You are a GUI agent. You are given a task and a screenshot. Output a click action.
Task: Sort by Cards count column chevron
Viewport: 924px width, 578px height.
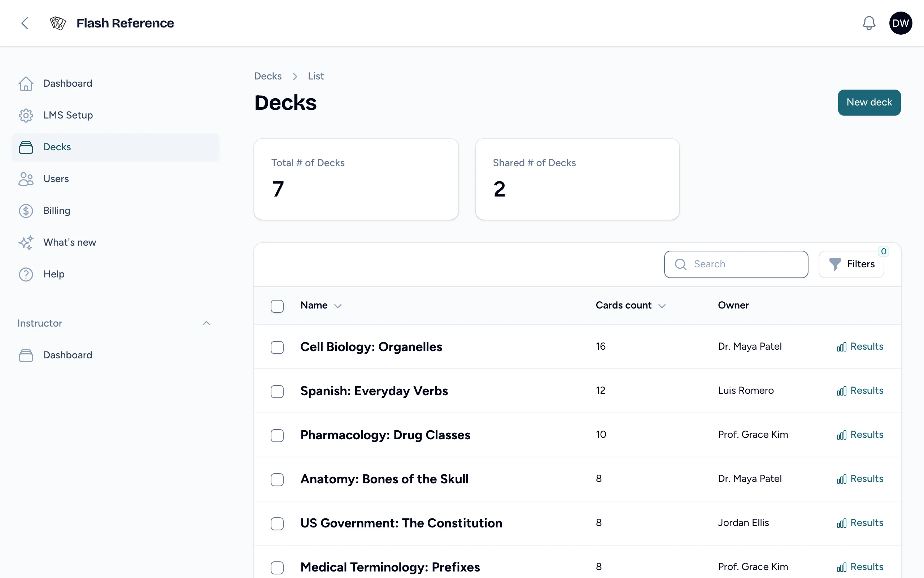pyautogui.click(x=662, y=306)
